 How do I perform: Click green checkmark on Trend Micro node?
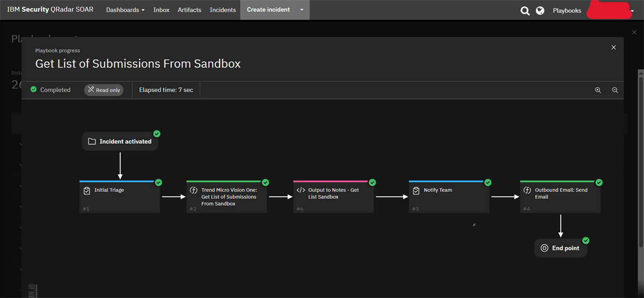(266, 182)
